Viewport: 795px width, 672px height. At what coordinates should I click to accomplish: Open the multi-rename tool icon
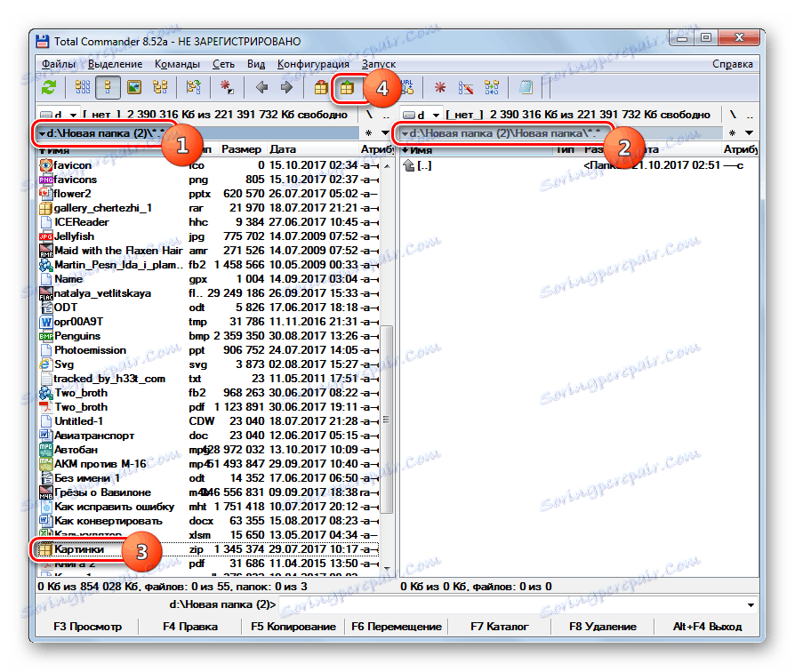465,88
